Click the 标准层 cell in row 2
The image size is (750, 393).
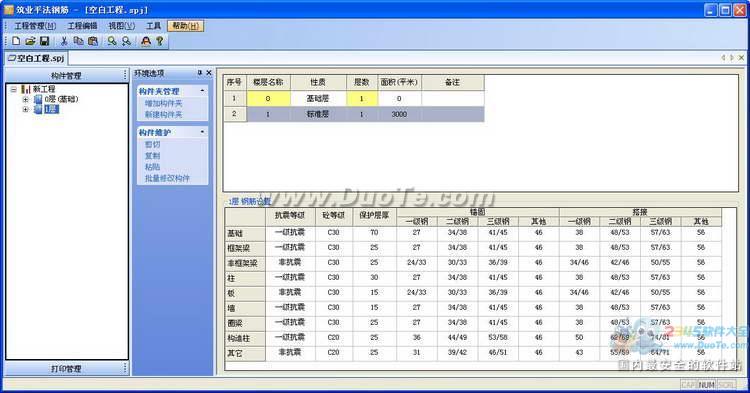(x=318, y=114)
